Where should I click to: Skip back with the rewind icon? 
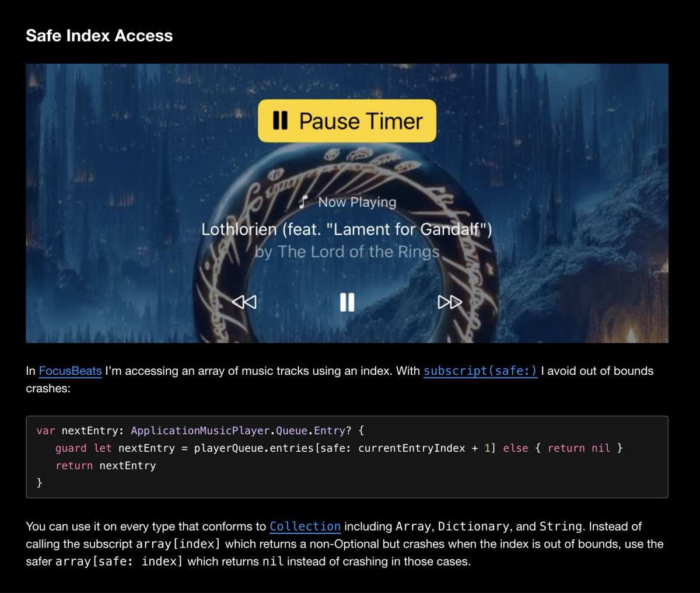pyautogui.click(x=244, y=302)
